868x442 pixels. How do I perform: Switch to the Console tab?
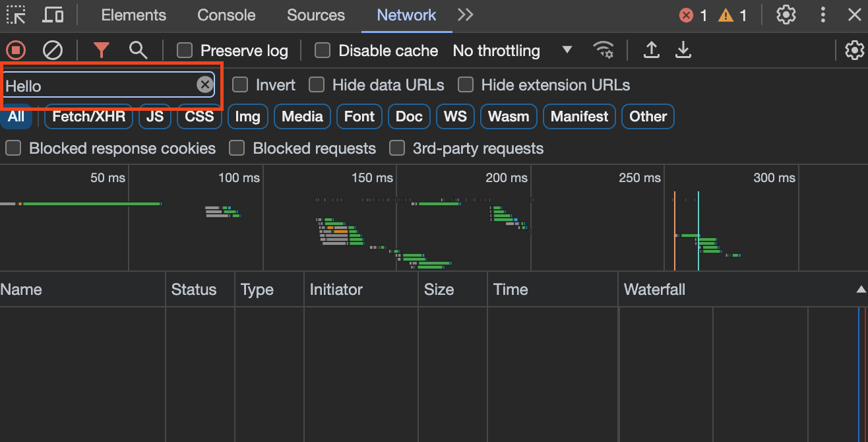point(226,15)
